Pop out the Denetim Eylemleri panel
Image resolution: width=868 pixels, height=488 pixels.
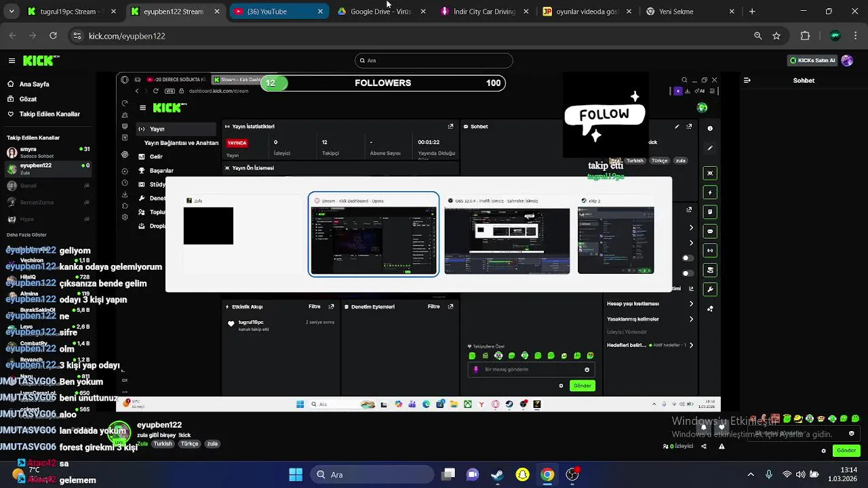[x=450, y=306]
